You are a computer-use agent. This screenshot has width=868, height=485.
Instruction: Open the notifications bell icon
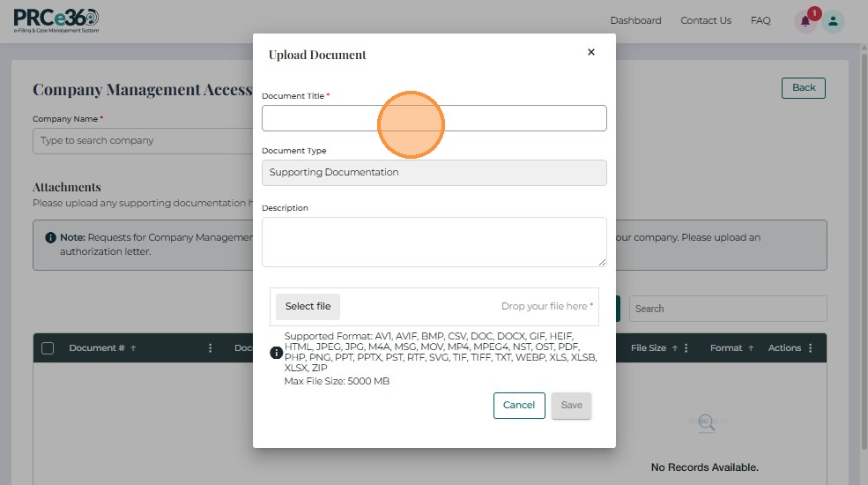coord(805,21)
